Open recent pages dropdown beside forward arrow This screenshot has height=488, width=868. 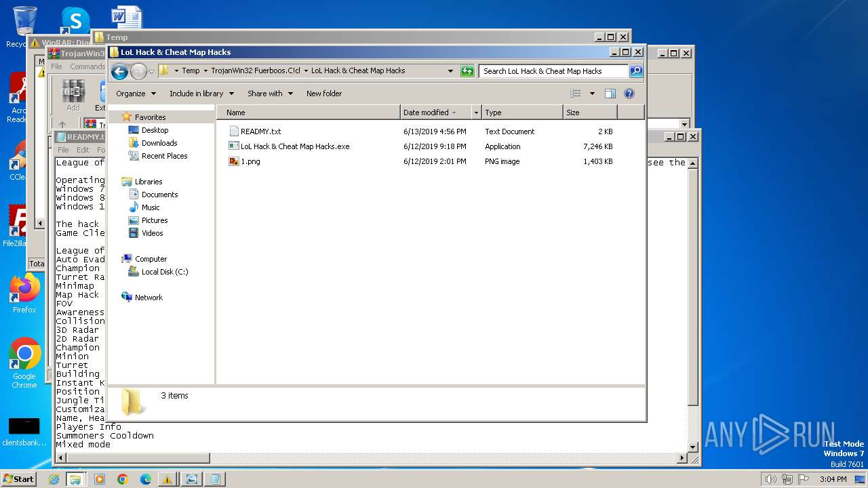point(151,71)
